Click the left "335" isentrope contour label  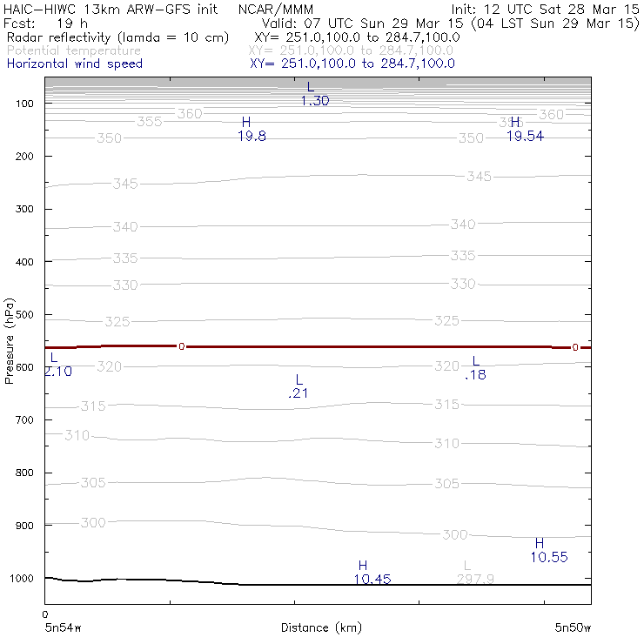click(125, 258)
